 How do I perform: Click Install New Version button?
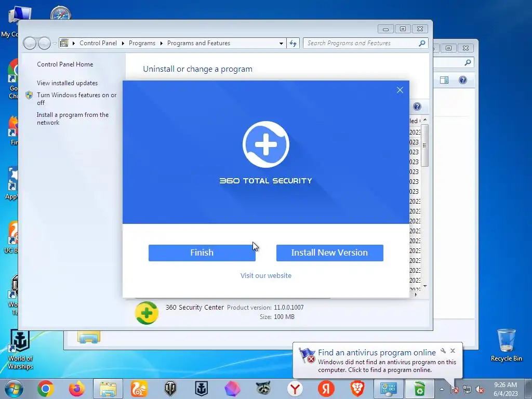click(330, 253)
